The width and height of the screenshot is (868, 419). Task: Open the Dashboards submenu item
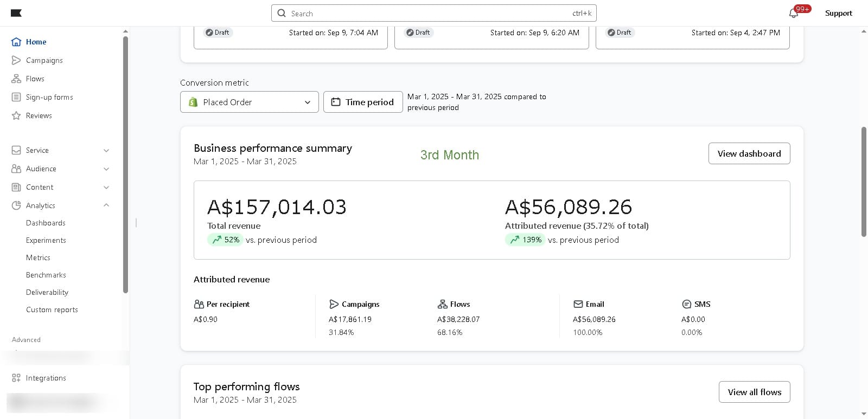46,223
